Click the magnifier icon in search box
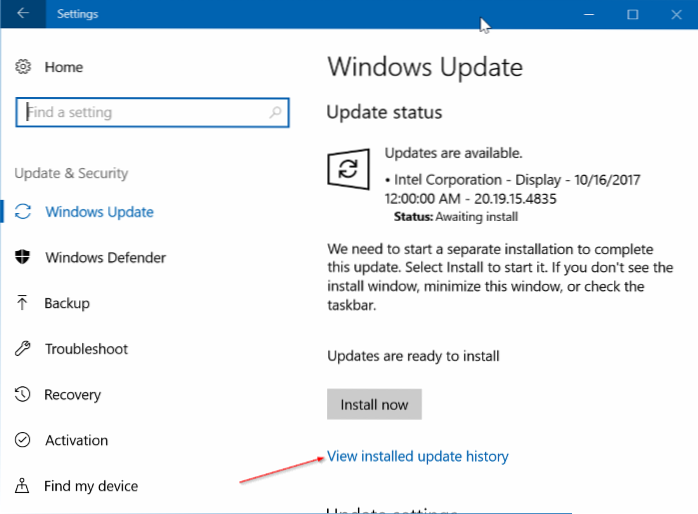Screen dimensions: 698x514 coord(275,112)
